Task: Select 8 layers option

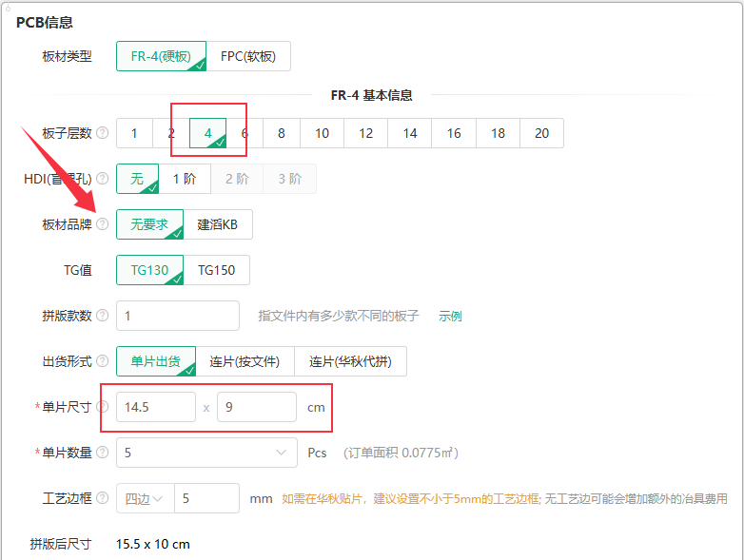Action: (282, 133)
